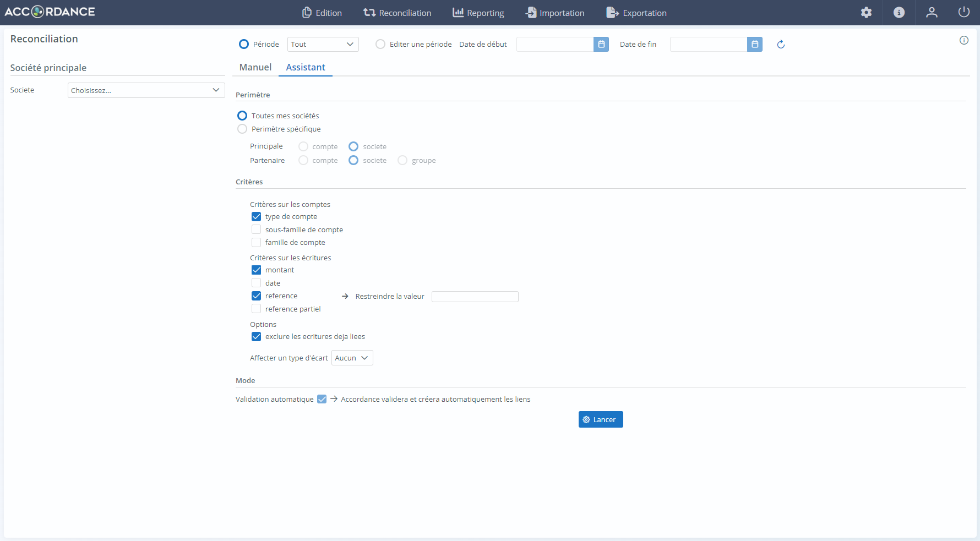Open the Reporting menu
Viewport: 980px width, 541px height.
tap(478, 13)
